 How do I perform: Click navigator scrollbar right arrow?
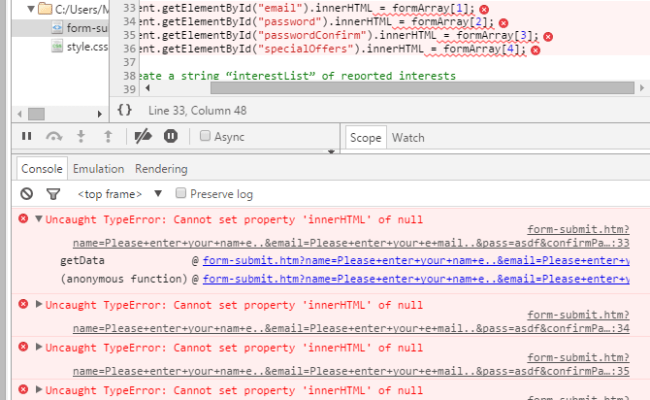99,114
